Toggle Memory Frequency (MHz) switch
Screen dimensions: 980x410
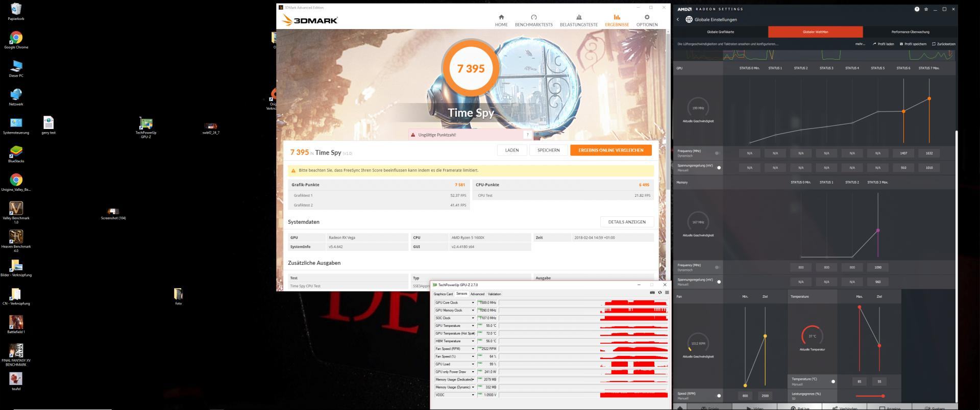point(718,267)
